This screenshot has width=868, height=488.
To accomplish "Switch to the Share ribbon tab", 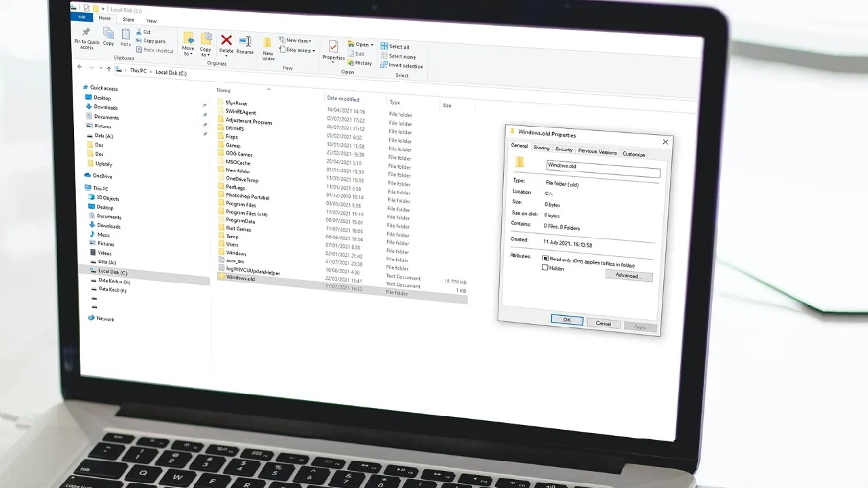I will [128, 20].
